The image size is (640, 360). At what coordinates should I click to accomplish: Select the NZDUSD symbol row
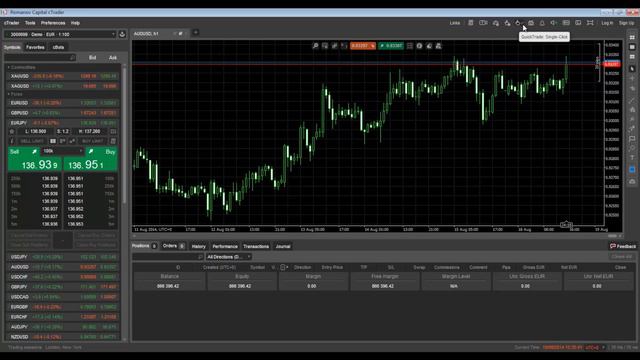[x=63, y=337]
